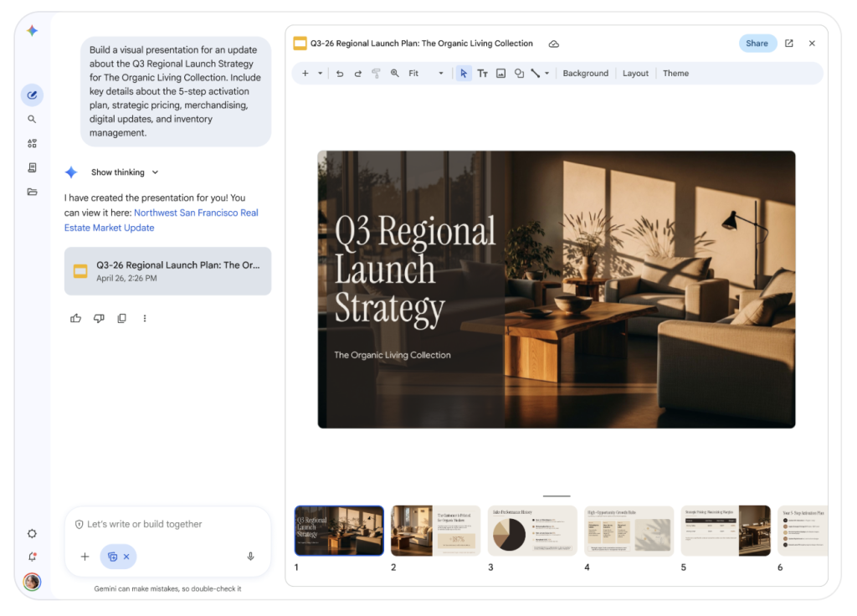The image size is (857, 616).
Task: Remove the selected slides tool chip
Action: tap(126, 557)
